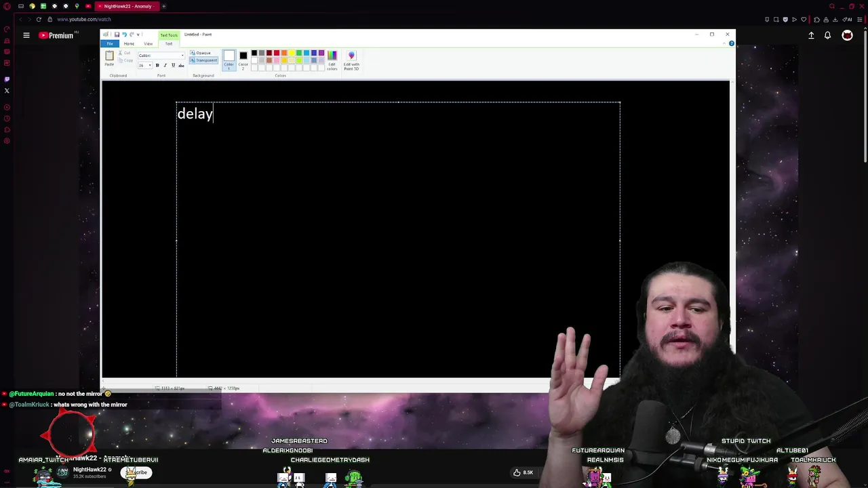The width and height of the screenshot is (868, 488).
Task: Click the Paste icon in Paint's Clipboard group
Action: [x=109, y=56]
